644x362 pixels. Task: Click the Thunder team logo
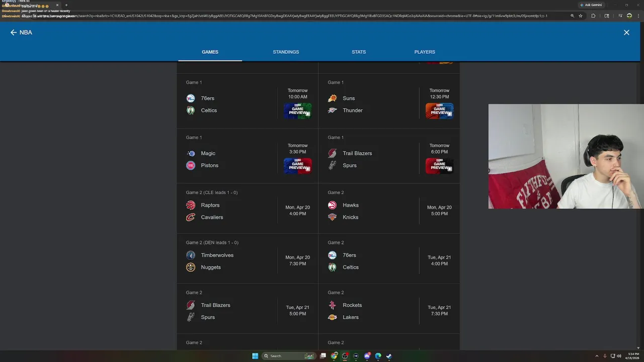point(332,111)
